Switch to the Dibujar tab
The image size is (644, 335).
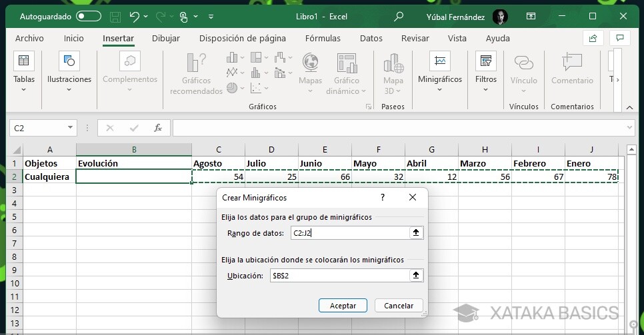coord(166,38)
